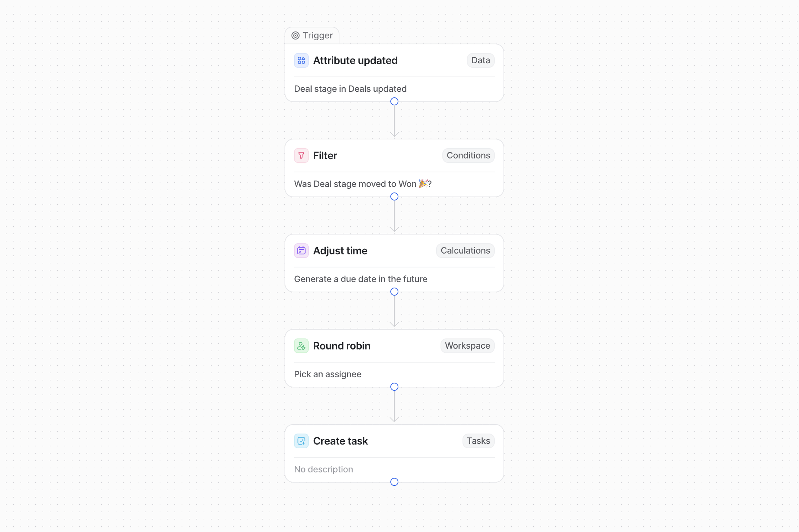
Task: Click 'Deal stage in Deals updated' description
Action: (x=350, y=89)
